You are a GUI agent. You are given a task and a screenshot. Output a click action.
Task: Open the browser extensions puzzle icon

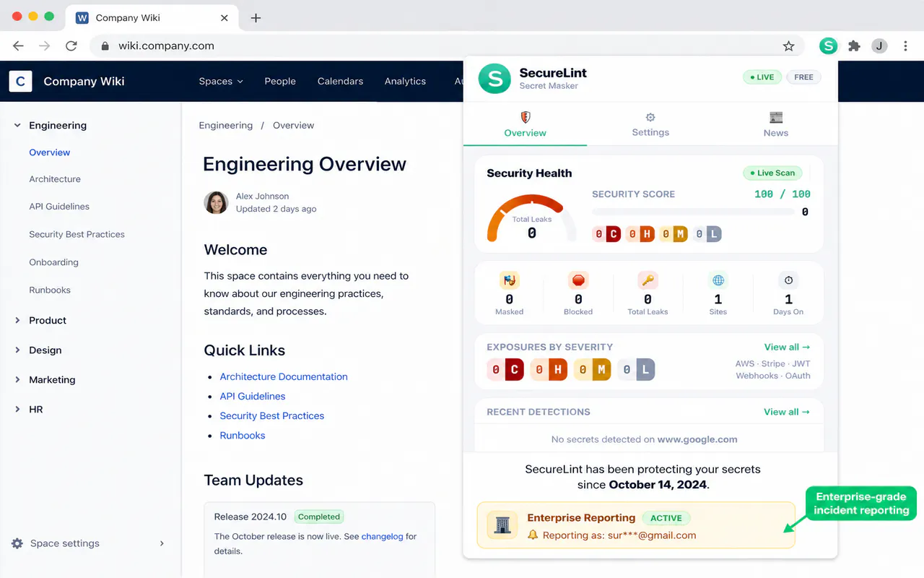click(854, 46)
